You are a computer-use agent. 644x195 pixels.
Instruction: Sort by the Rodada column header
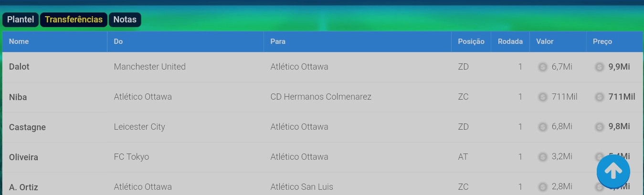pyautogui.click(x=510, y=41)
